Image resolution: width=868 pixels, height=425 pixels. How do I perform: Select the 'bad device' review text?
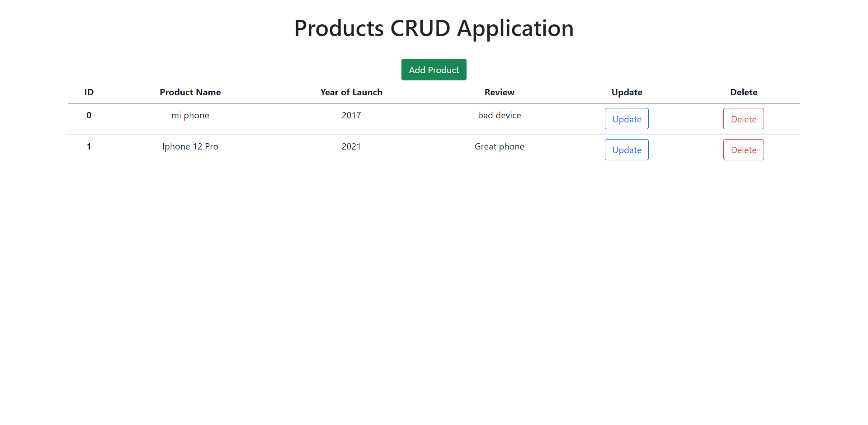(500, 115)
